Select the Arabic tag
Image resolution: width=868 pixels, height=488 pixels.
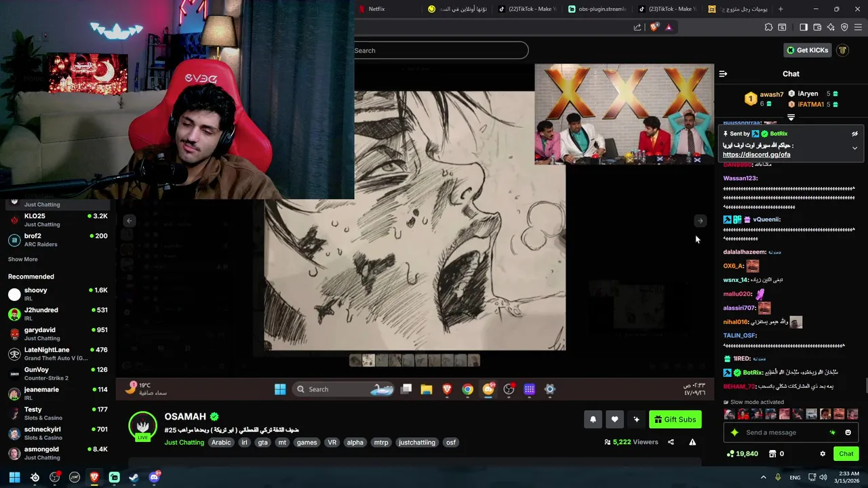point(221,443)
